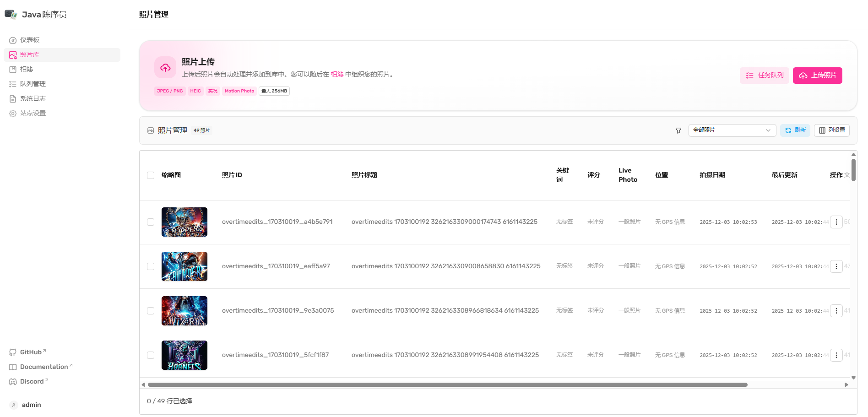Click the admin user avatar icon

click(14, 405)
